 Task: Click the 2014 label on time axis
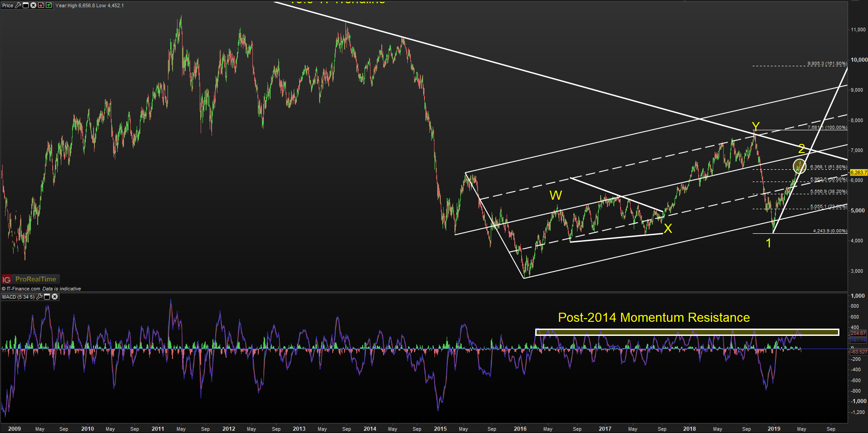coord(370,428)
